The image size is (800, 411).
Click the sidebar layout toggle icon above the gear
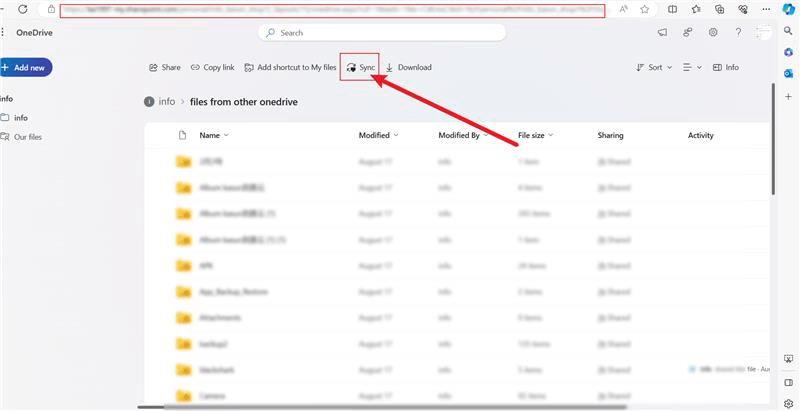tap(788, 383)
